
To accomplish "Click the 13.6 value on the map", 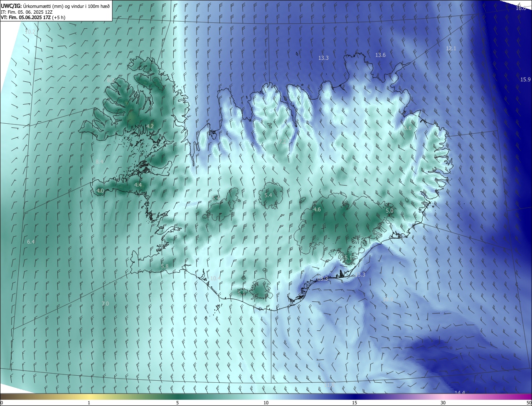I will (380, 55).
